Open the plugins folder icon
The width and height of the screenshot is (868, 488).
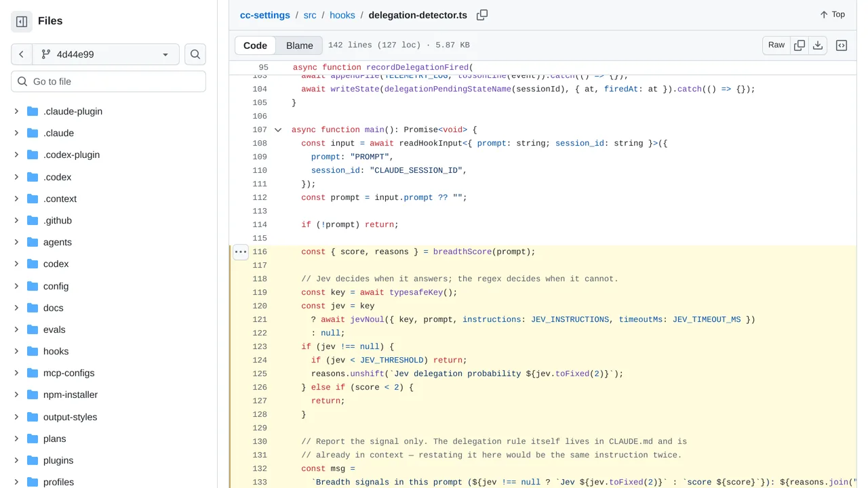pos(33,460)
